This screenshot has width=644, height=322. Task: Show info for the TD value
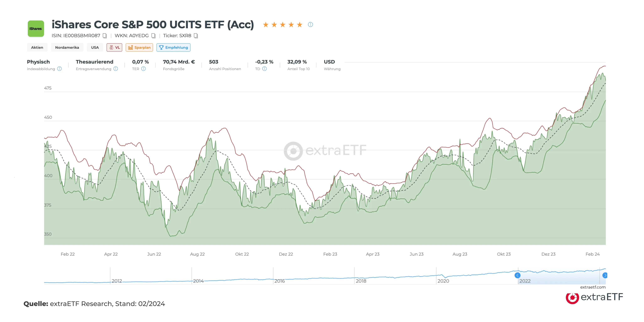click(x=265, y=69)
